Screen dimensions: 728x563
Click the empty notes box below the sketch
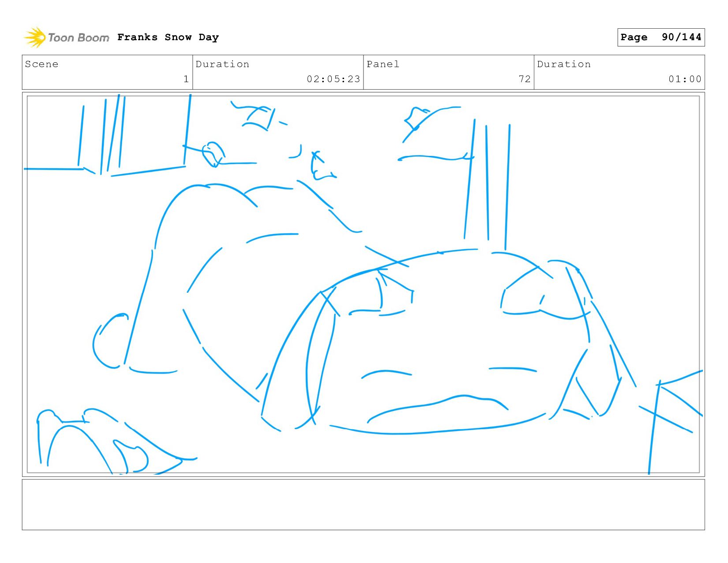point(363,505)
